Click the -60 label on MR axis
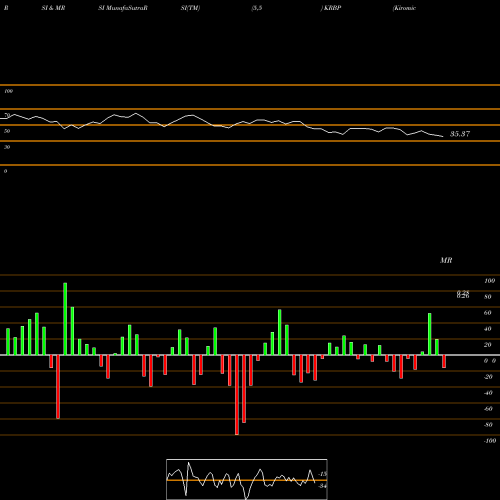Viewport: 500px width, 500px height. point(488,409)
